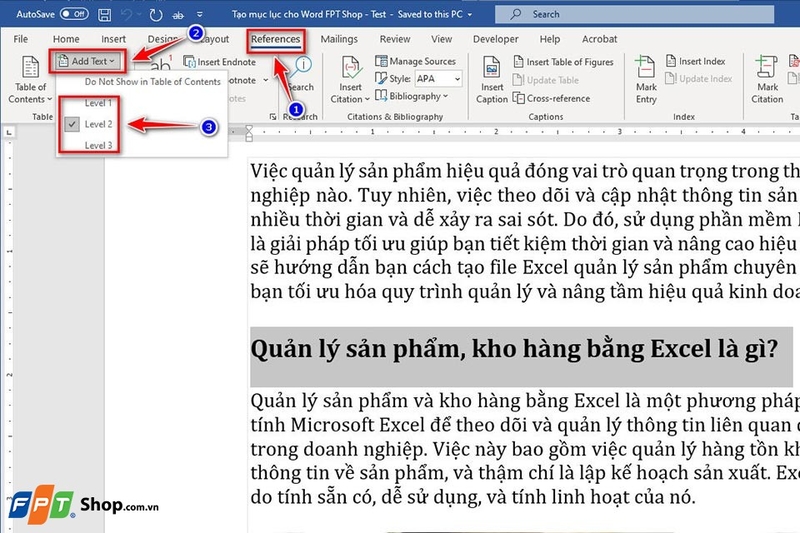Switch to the Home tab
Viewport: 800px width, 533px height.
(66, 39)
